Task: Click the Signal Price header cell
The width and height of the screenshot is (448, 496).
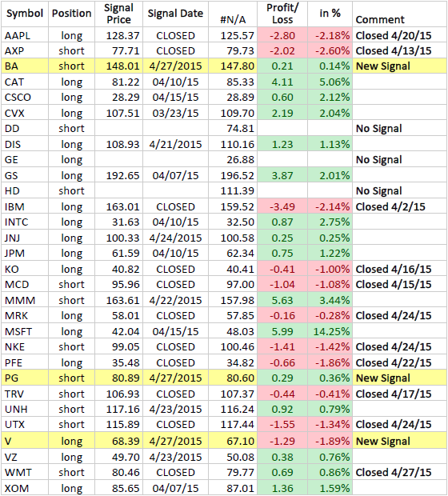Action: pyautogui.click(x=118, y=14)
